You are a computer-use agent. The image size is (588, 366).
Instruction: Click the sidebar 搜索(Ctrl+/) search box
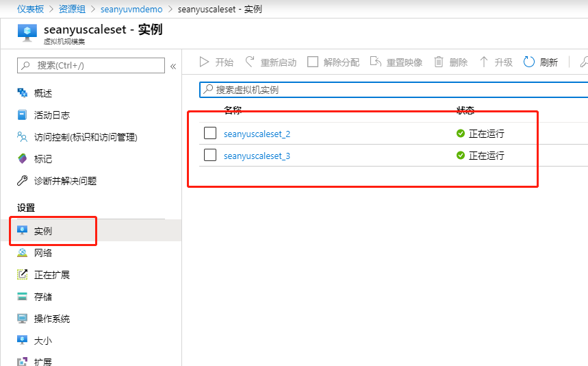(x=91, y=66)
